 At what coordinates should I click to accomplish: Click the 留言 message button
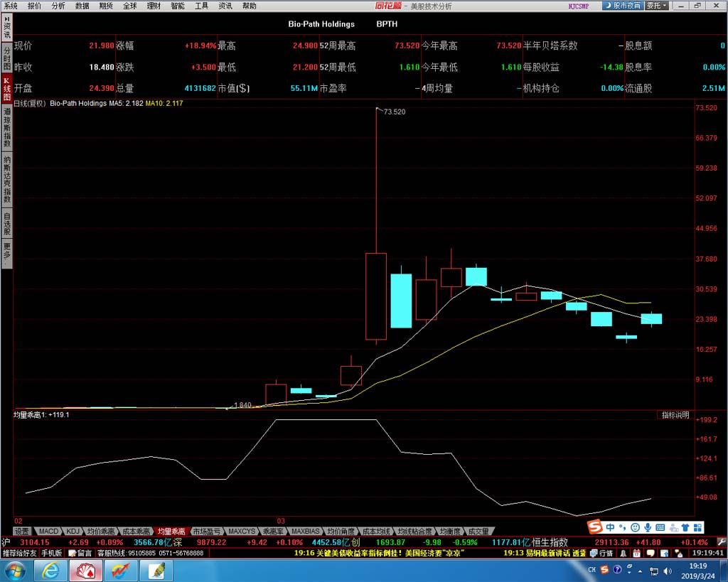[80, 554]
